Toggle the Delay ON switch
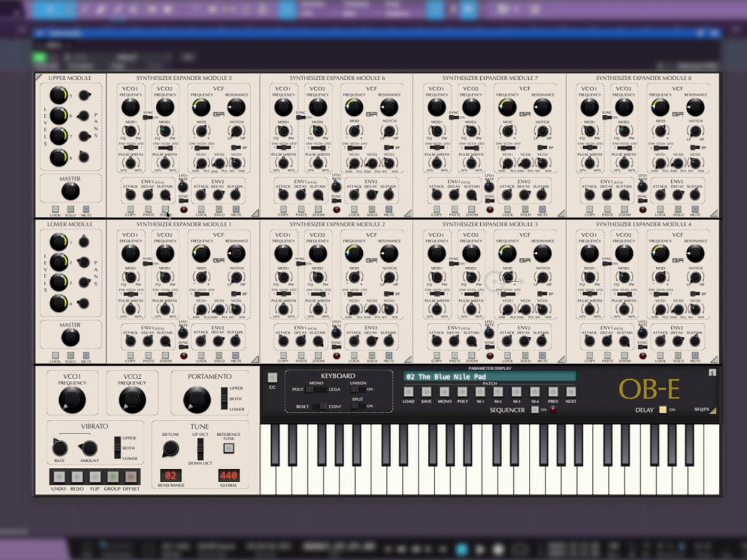This screenshot has height=560, width=747. pyautogui.click(x=663, y=410)
